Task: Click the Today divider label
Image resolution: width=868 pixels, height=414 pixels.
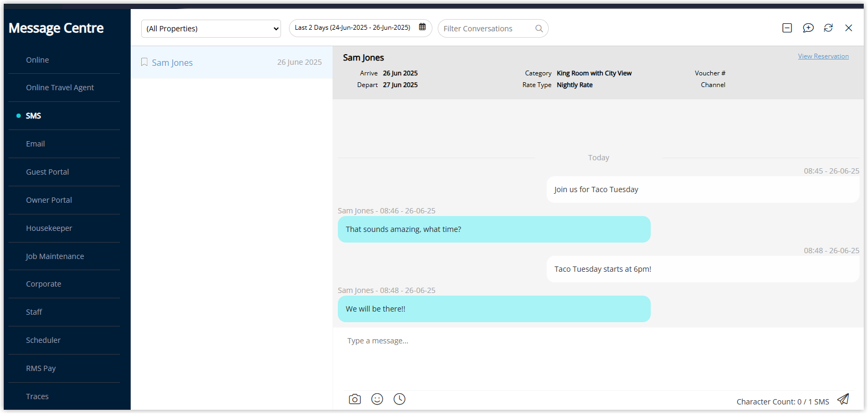Action: coord(598,158)
